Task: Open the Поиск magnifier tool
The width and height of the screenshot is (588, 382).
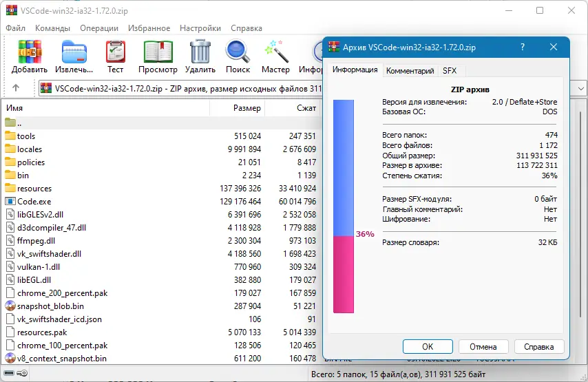Action: pyautogui.click(x=238, y=52)
